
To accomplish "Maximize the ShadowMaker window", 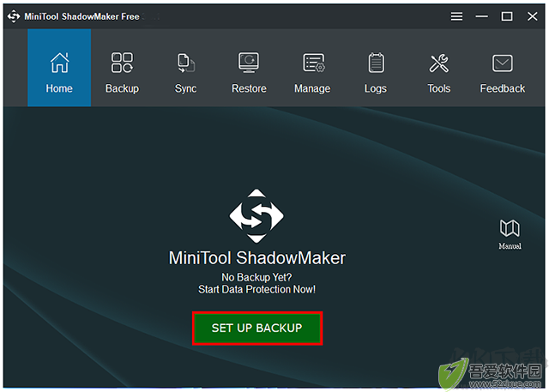I will (x=507, y=16).
